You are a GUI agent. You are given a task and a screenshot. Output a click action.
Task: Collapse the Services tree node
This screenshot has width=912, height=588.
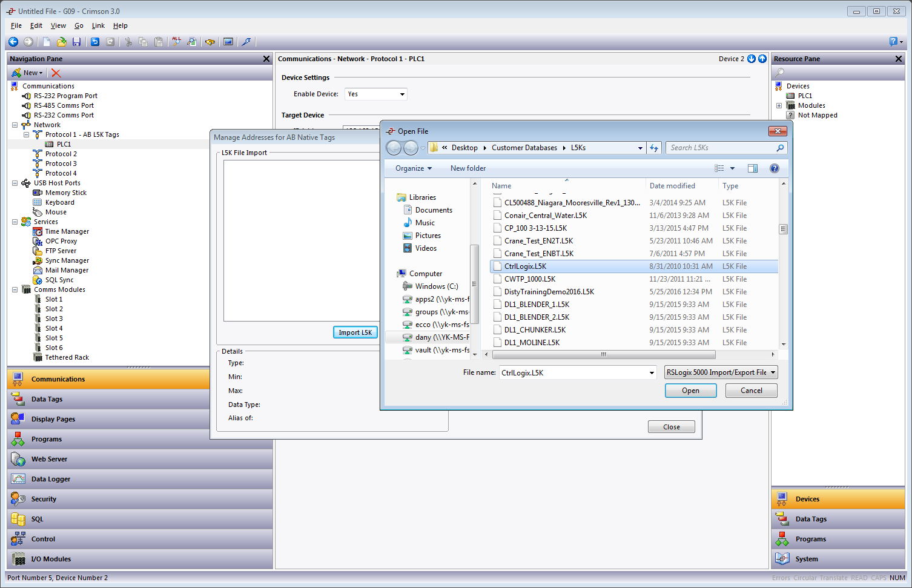(x=15, y=222)
